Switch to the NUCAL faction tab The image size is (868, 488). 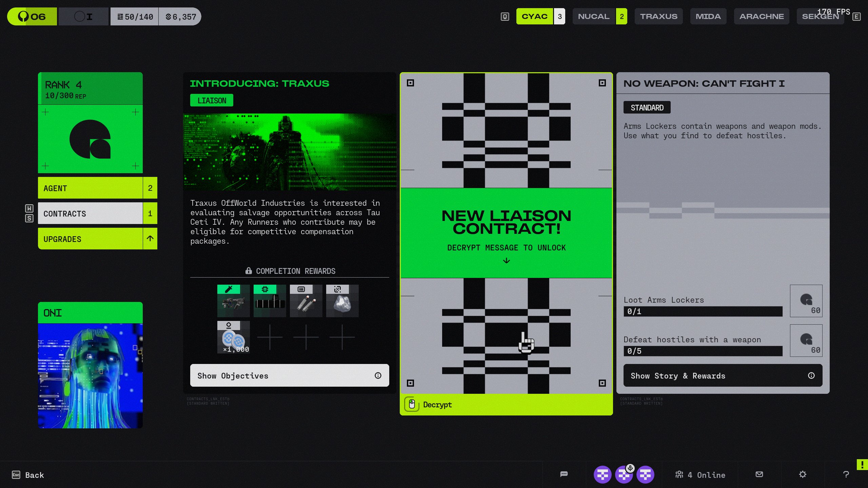click(594, 16)
